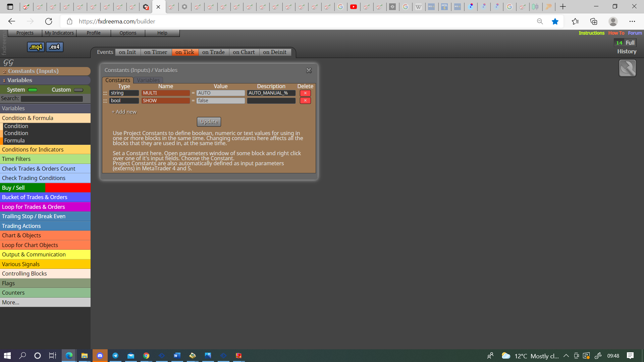Close the Constants/Variables dialog

(x=309, y=70)
